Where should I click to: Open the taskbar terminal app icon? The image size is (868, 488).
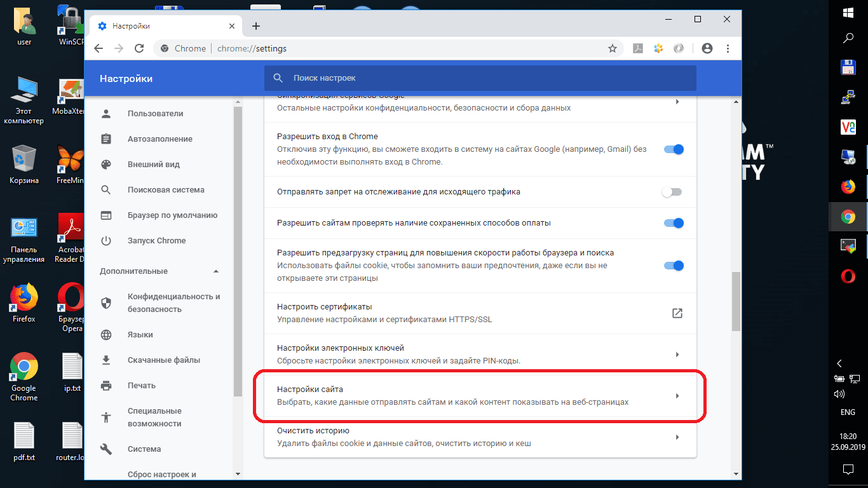(x=848, y=246)
